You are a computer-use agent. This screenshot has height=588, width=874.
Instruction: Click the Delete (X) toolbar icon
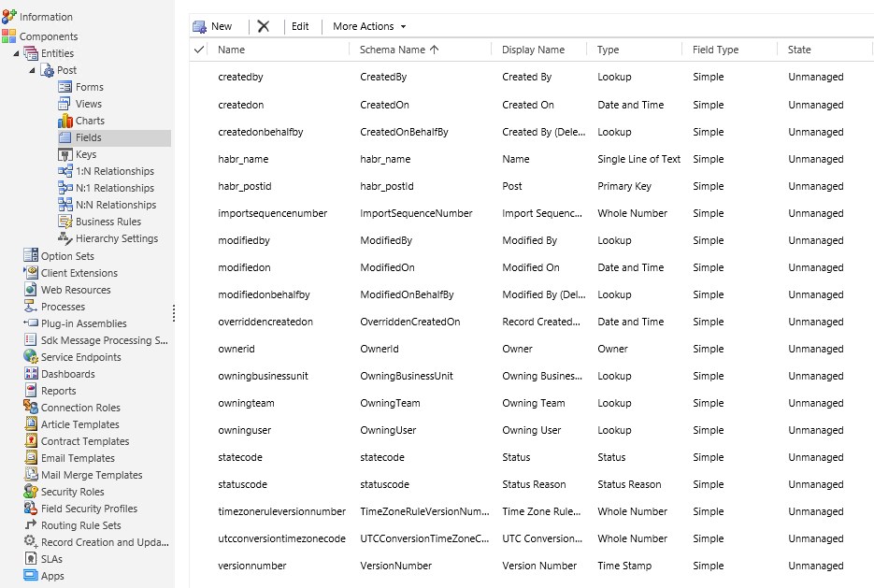click(264, 25)
